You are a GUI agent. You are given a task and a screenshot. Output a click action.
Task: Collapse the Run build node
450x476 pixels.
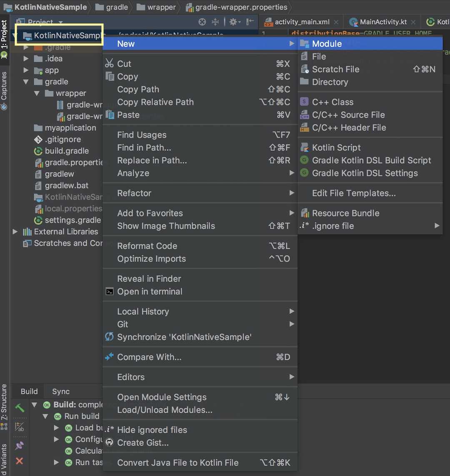45,416
